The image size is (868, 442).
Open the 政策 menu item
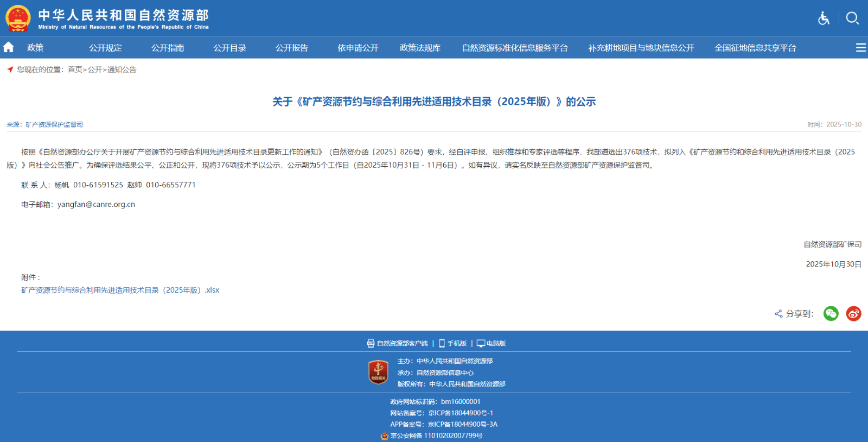point(35,48)
